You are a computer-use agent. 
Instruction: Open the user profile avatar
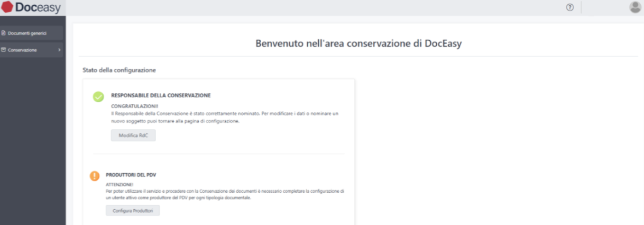click(x=635, y=7)
